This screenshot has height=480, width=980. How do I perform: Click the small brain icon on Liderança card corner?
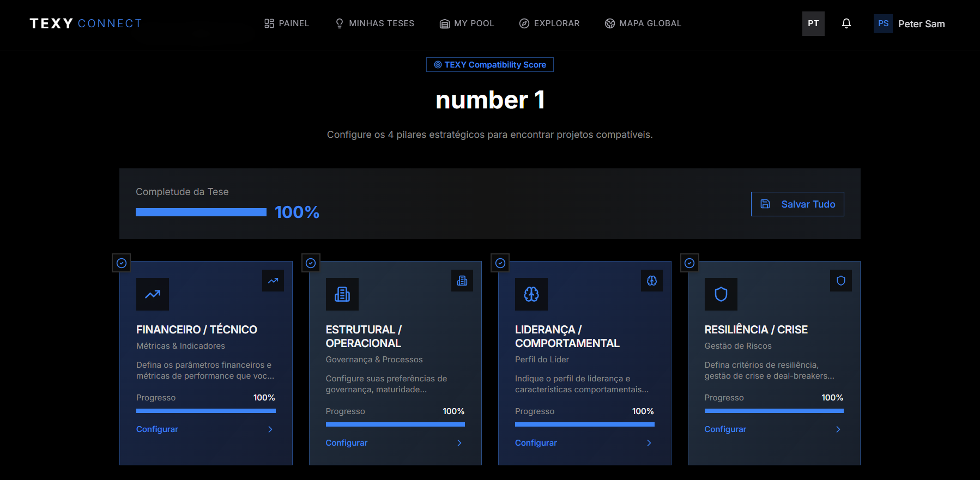click(x=652, y=281)
